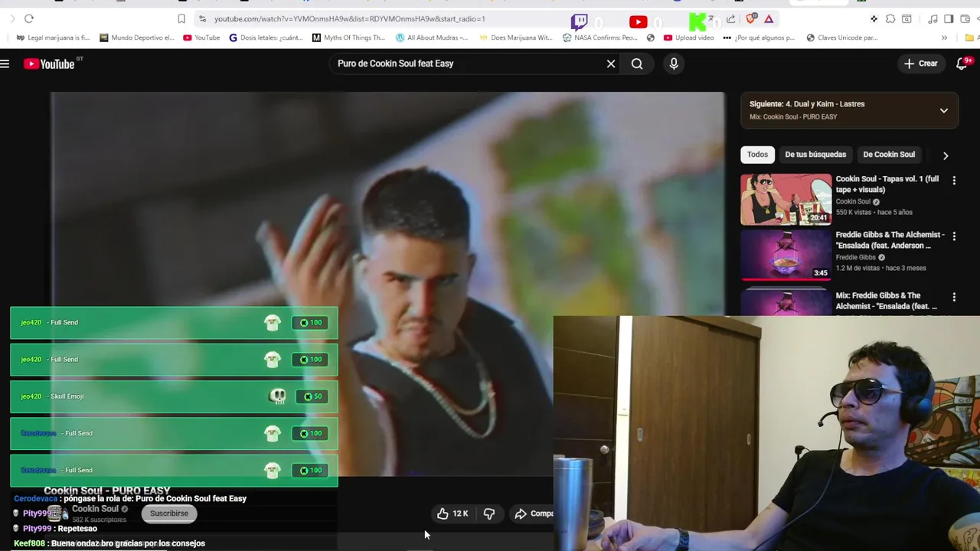This screenshot has width=980, height=551.
Task: Open the music note playlist icon in toolbar
Action: [x=933, y=18]
